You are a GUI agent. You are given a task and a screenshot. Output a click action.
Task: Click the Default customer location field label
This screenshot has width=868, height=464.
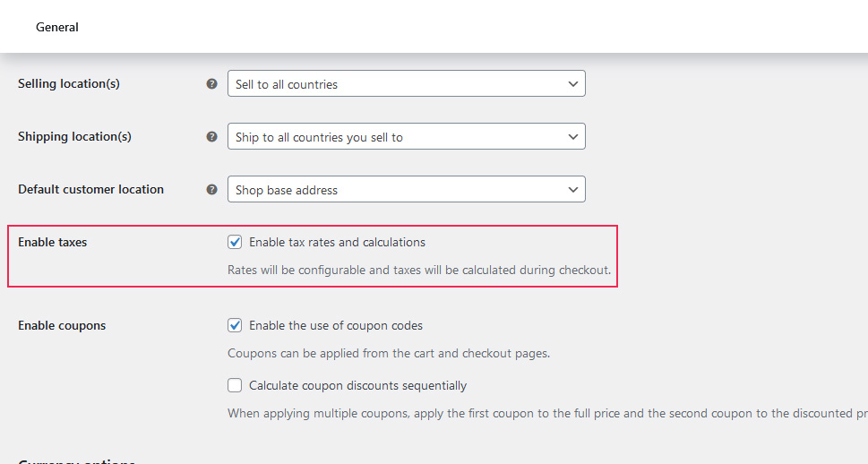[90, 190]
